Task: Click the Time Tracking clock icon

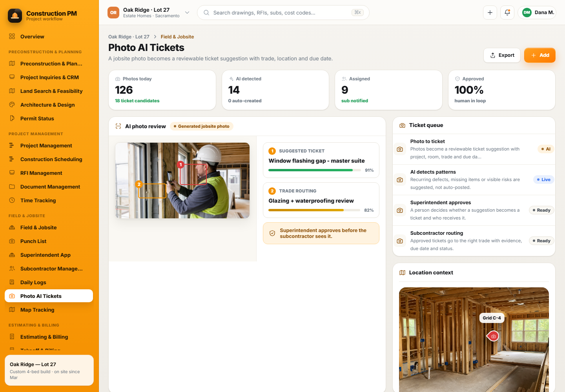Action: (12, 200)
